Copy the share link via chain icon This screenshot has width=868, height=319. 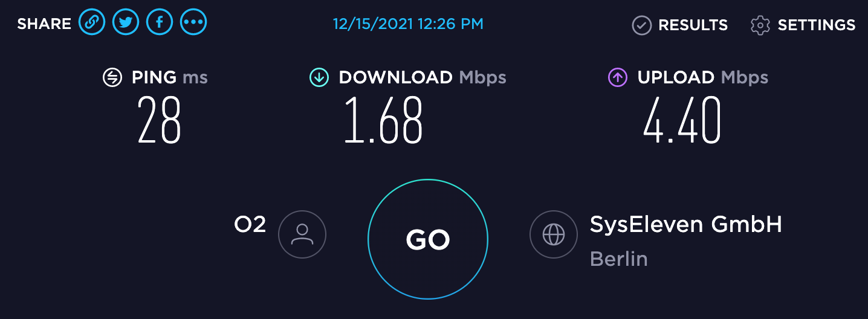[92, 23]
